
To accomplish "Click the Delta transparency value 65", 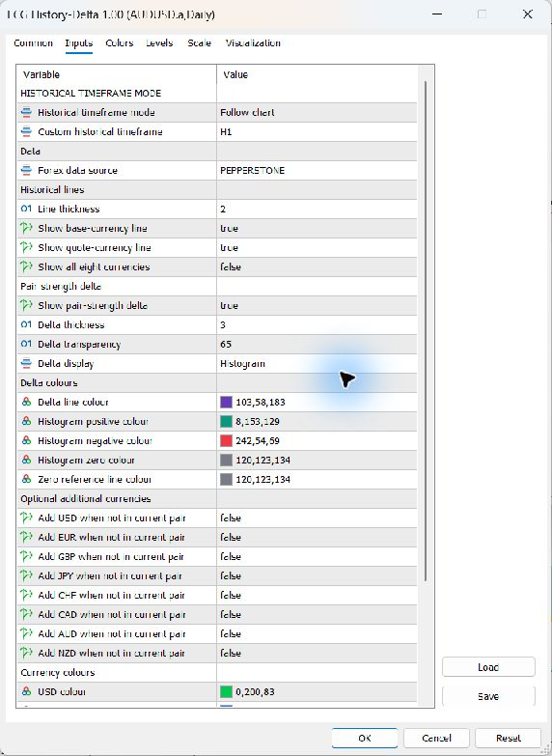I will [x=317, y=344].
